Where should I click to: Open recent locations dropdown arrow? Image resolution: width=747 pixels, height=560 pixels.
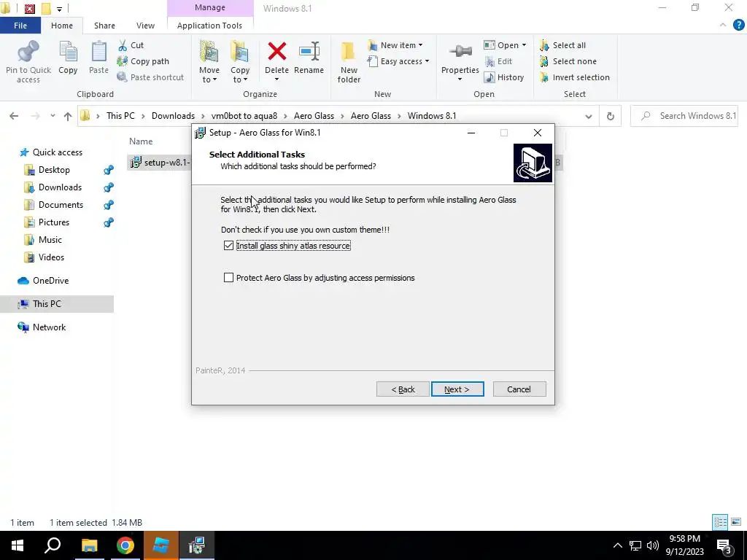(x=53, y=116)
